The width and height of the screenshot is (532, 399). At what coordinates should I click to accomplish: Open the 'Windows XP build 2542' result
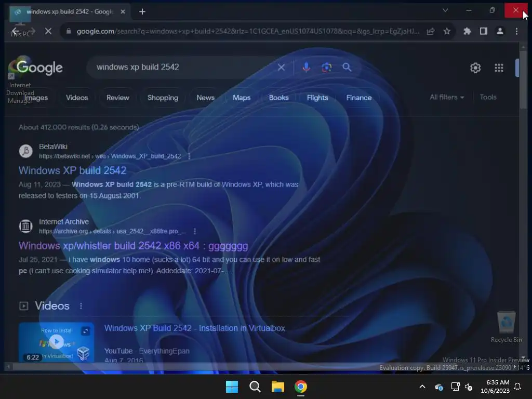pyautogui.click(x=72, y=170)
